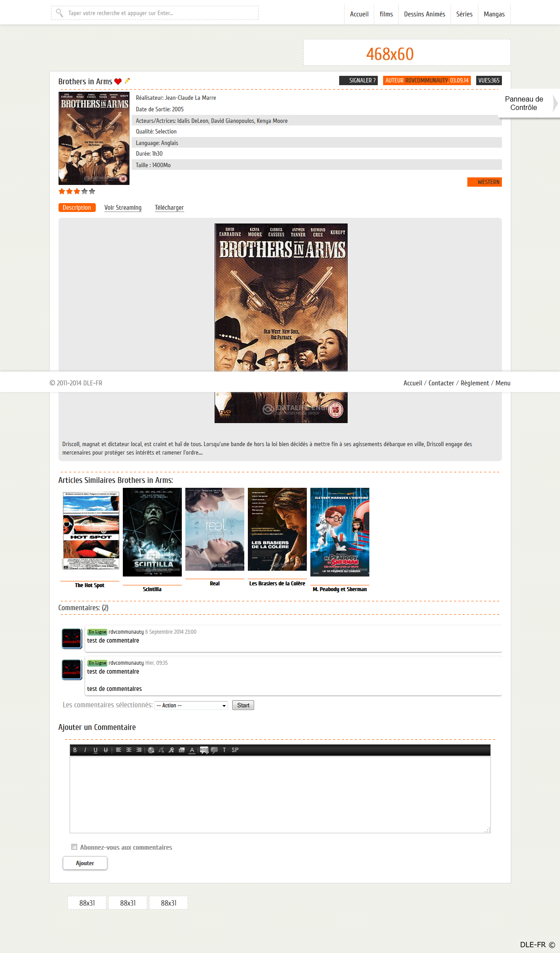Click the search input field
This screenshot has height=953, width=560.
point(155,13)
